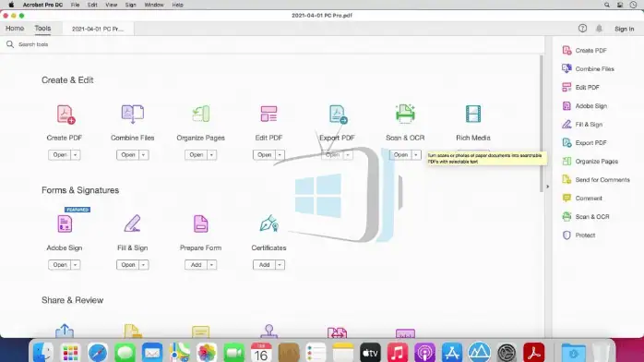Open Organize Pages from the right sidebar
This screenshot has width=644, height=362.
click(590, 161)
